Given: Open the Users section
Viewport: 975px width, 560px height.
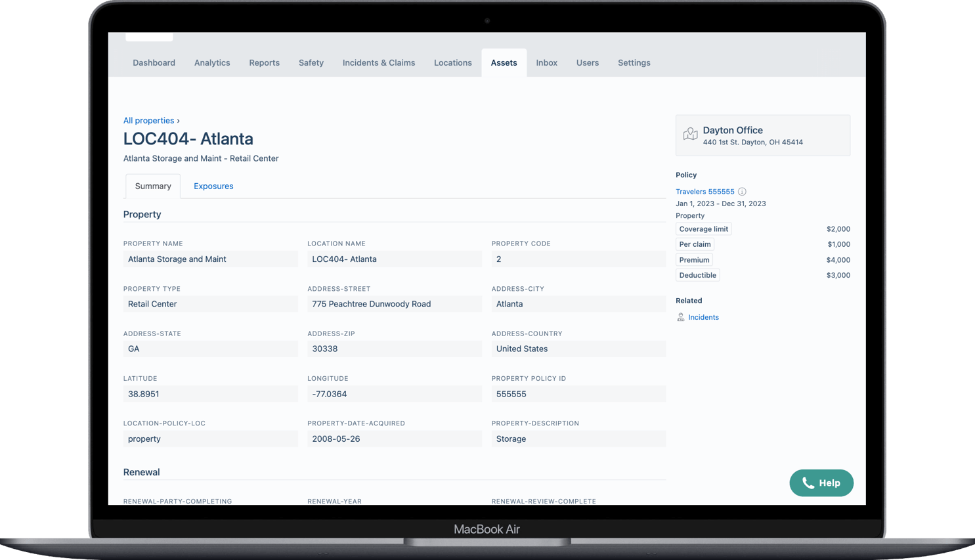Looking at the screenshot, I should (587, 62).
